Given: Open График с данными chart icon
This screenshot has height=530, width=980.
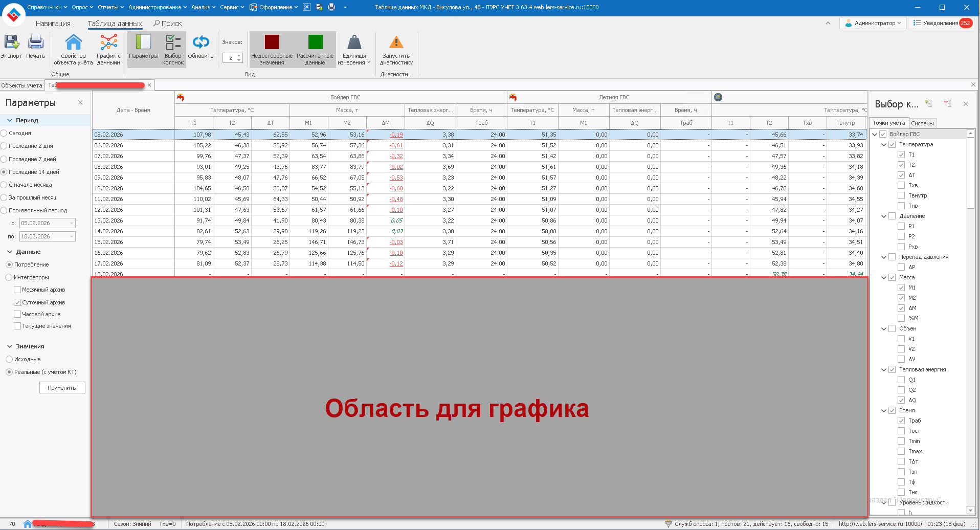Looking at the screenshot, I should [x=108, y=43].
